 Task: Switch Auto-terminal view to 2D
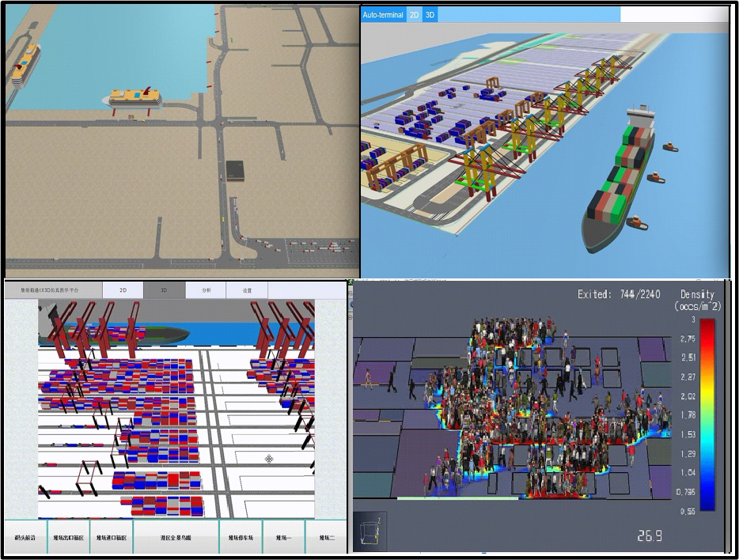tap(414, 15)
